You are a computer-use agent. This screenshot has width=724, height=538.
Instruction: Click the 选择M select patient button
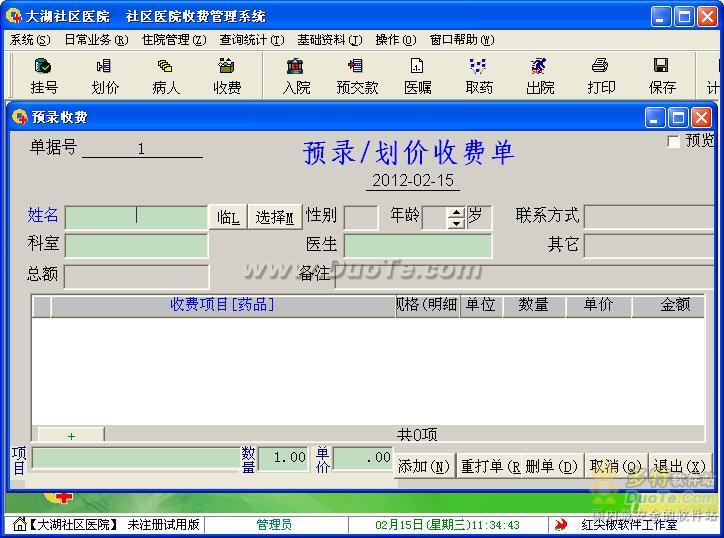[275, 217]
